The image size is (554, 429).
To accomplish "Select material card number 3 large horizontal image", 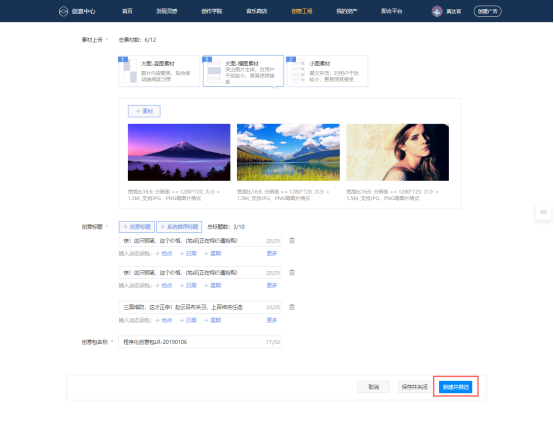I will pos(243,71).
